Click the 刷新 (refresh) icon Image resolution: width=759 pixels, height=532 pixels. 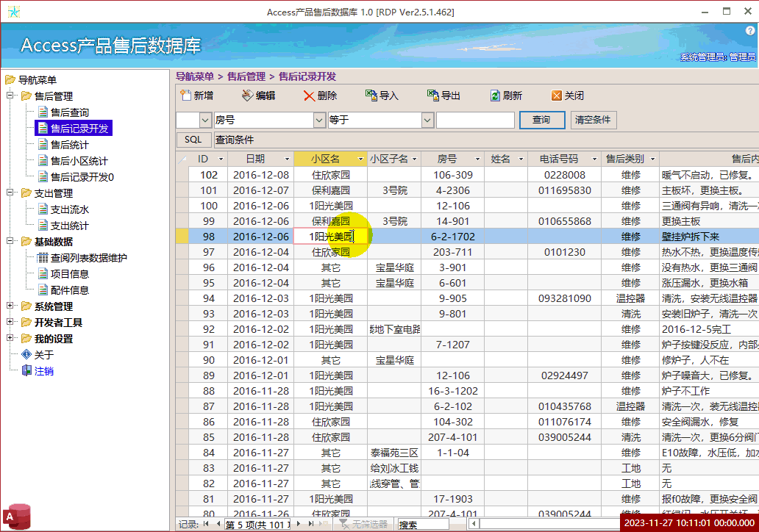click(x=495, y=96)
